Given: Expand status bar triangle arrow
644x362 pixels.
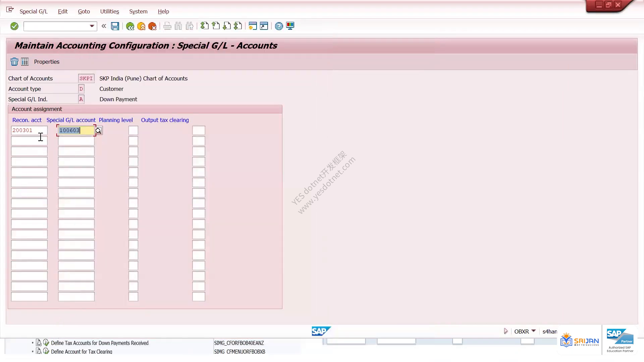Looking at the screenshot, I should (x=506, y=331).
